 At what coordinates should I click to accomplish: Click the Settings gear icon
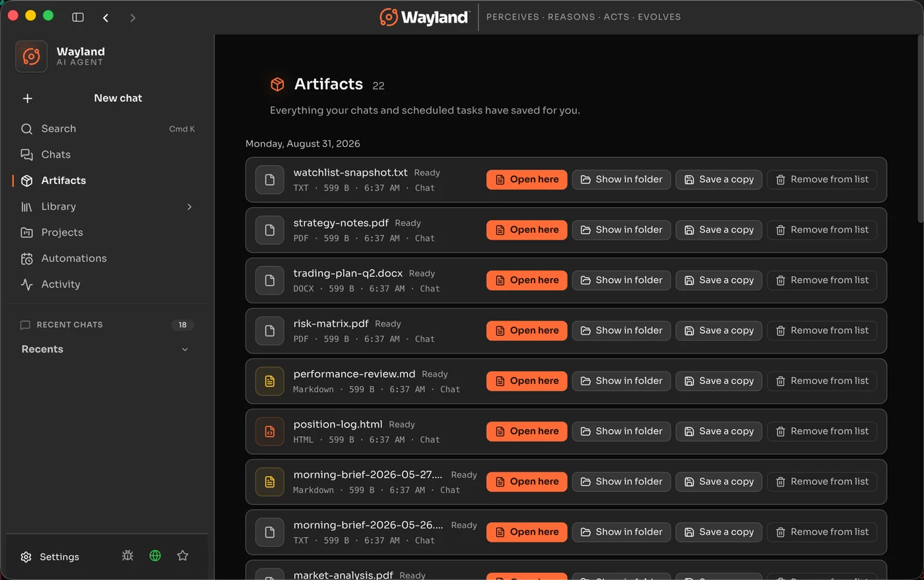click(x=26, y=557)
